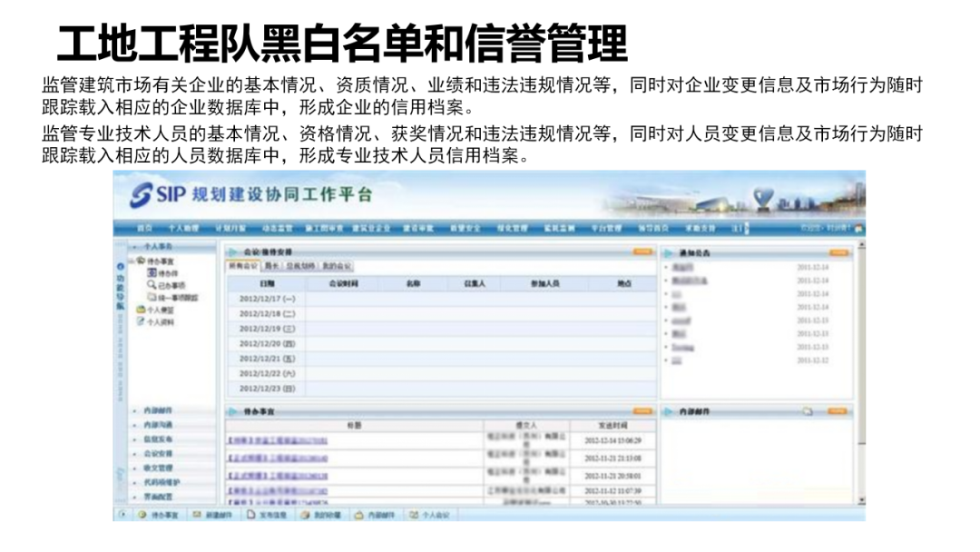Viewport: 980px width, 552px height.
Task: Click the magnifier icon next to 已办事项
Action: 151,283
